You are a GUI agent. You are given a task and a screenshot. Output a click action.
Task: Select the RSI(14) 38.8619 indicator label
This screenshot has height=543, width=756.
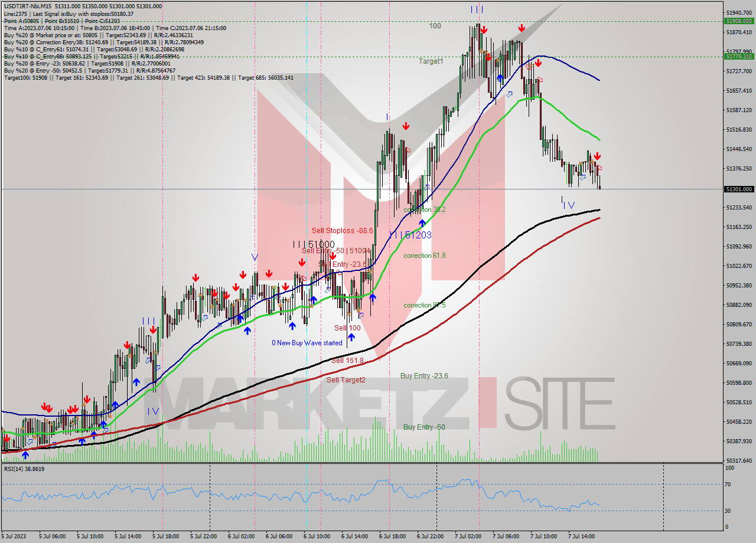click(x=24, y=469)
